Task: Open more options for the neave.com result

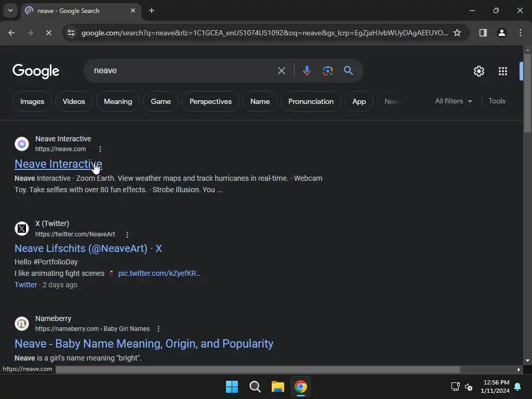Action: [100, 149]
